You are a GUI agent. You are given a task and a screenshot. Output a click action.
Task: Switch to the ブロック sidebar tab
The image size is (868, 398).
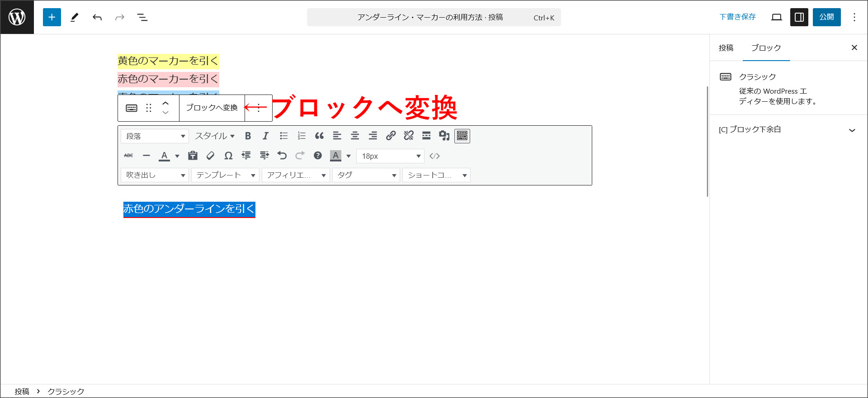tap(766, 48)
